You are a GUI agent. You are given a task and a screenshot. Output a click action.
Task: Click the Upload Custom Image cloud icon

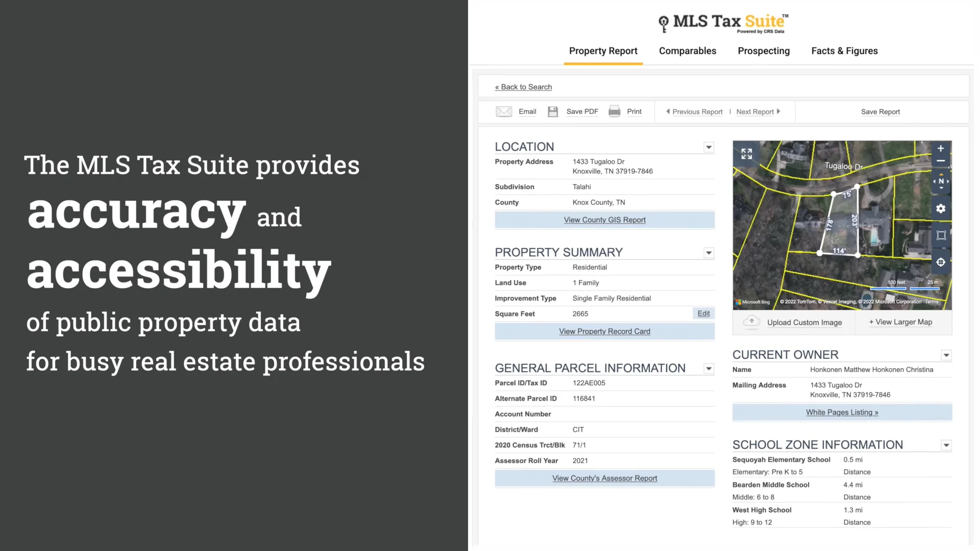pyautogui.click(x=751, y=322)
